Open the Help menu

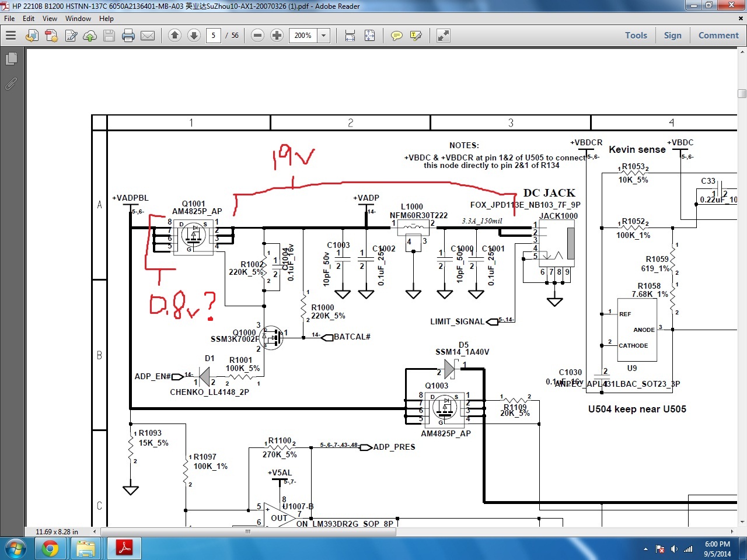(x=106, y=19)
